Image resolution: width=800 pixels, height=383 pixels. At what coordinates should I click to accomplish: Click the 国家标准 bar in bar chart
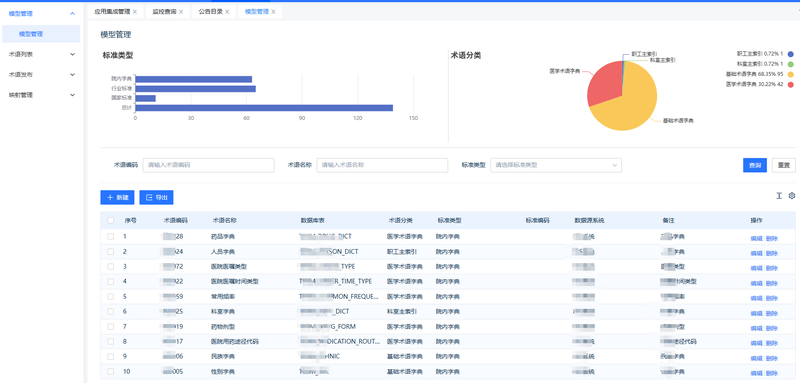click(145, 98)
